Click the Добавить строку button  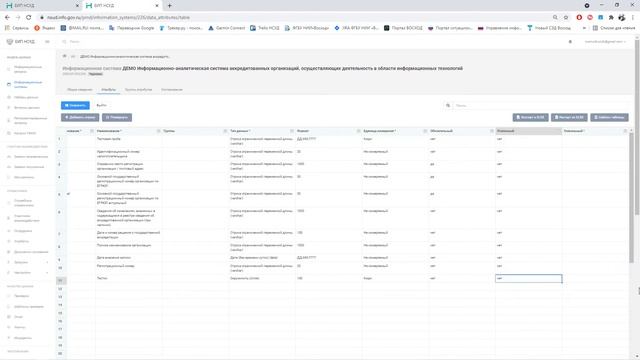pos(80,118)
